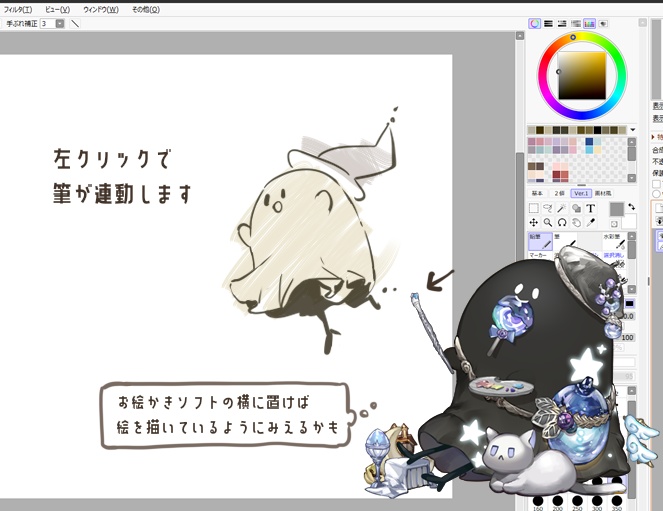Open the その他(O) menu
Viewport: 663px width, 511px height.
pyautogui.click(x=145, y=9)
